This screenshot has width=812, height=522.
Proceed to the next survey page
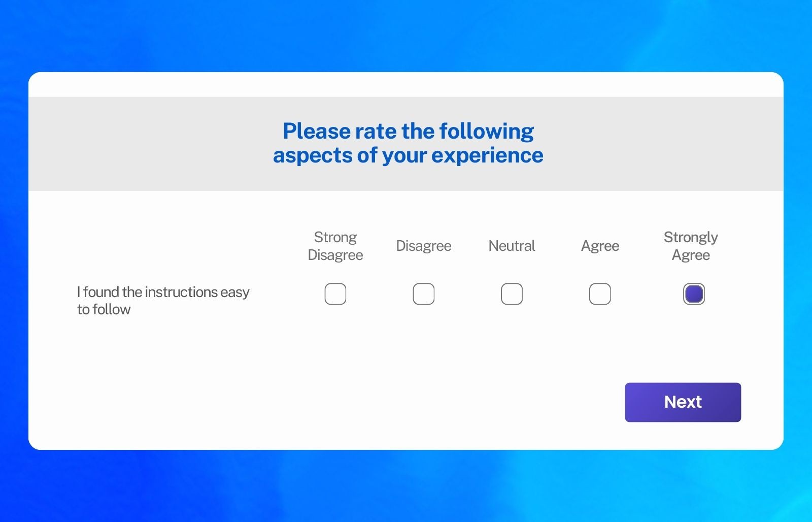683,402
